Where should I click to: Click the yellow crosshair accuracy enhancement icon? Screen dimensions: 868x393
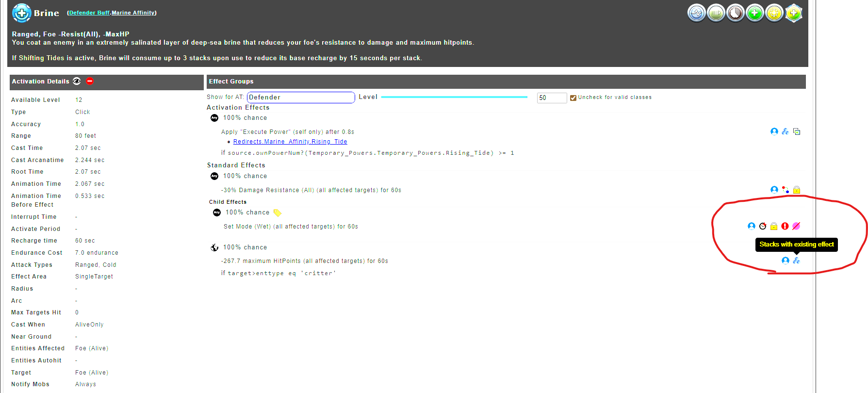point(774,13)
